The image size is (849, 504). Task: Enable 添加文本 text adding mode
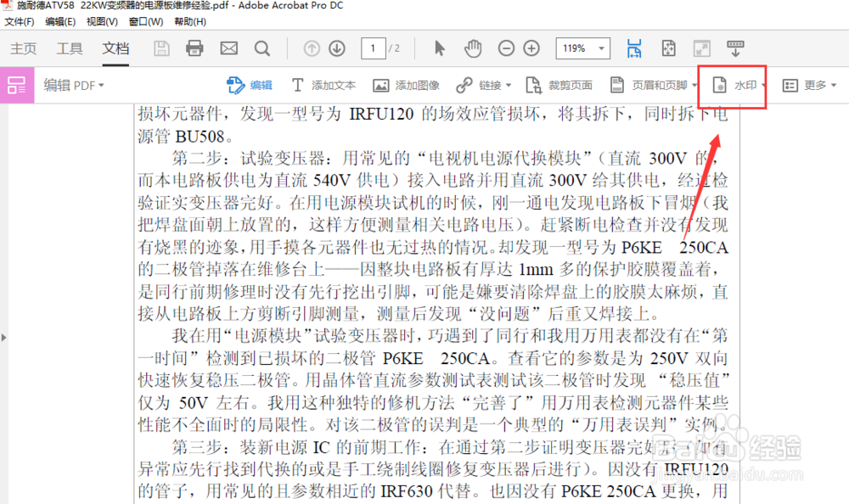pyautogui.click(x=330, y=86)
